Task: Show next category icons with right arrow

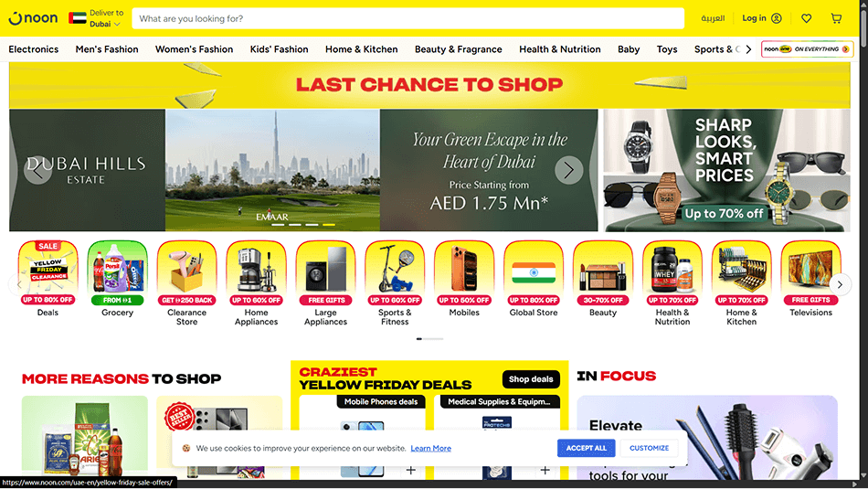Action: (x=840, y=284)
